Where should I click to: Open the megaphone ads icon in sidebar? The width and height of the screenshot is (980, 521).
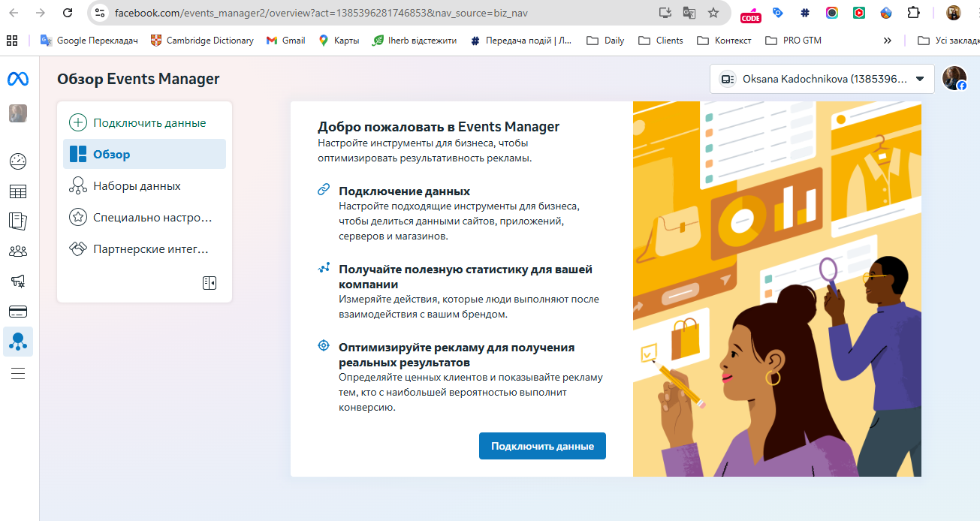pyautogui.click(x=18, y=282)
